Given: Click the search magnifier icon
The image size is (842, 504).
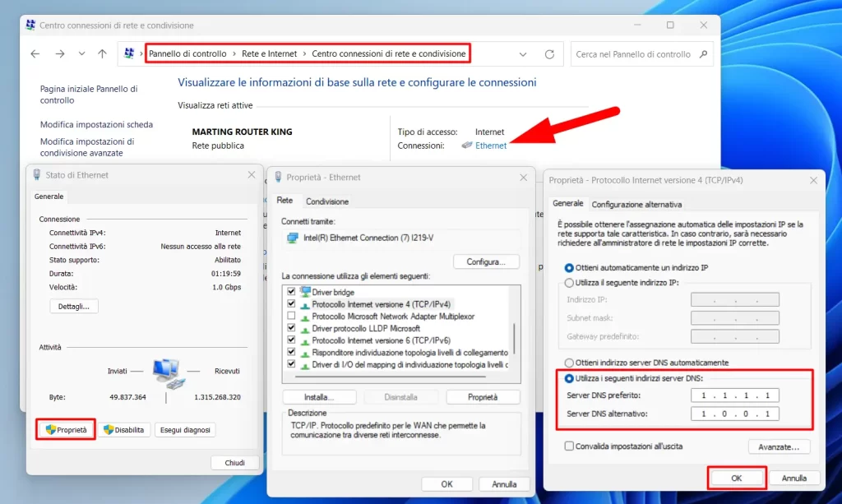Looking at the screenshot, I should coord(704,54).
